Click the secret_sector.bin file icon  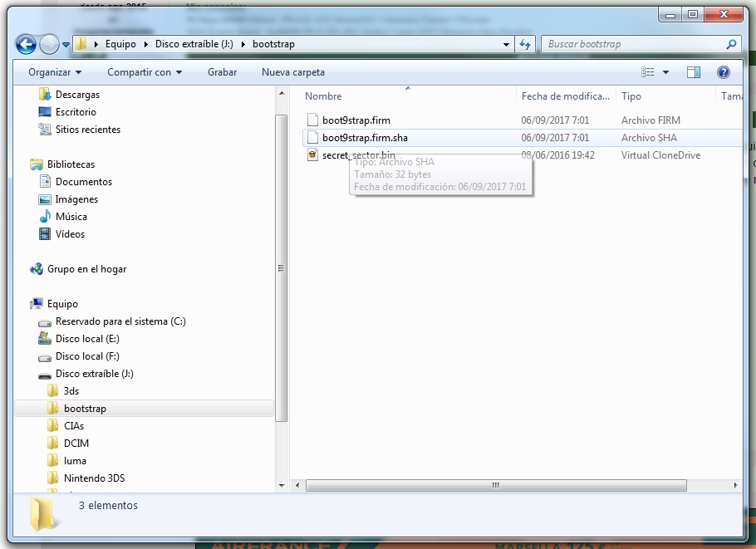click(x=312, y=154)
